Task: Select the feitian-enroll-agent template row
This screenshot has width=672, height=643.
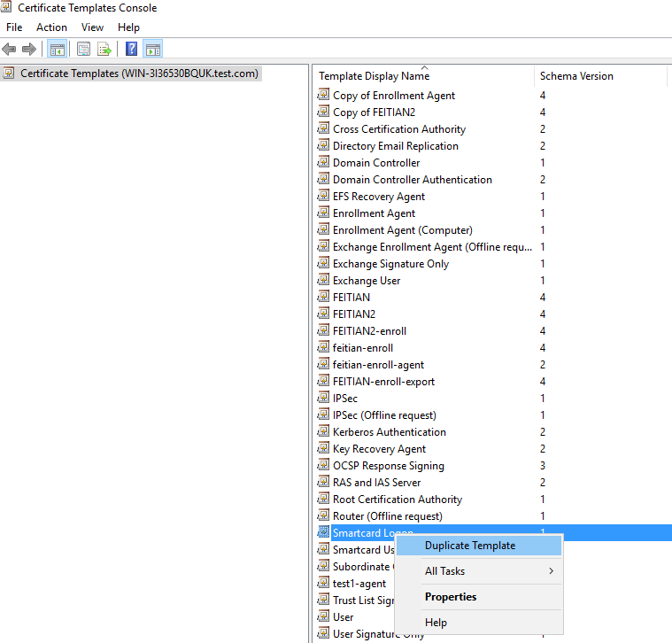Action: (x=378, y=365)
